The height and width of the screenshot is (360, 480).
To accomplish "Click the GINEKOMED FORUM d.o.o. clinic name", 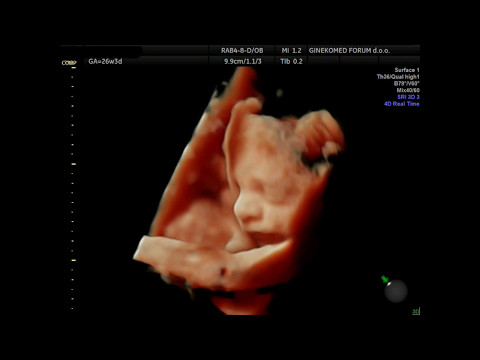I will (349, 51).
